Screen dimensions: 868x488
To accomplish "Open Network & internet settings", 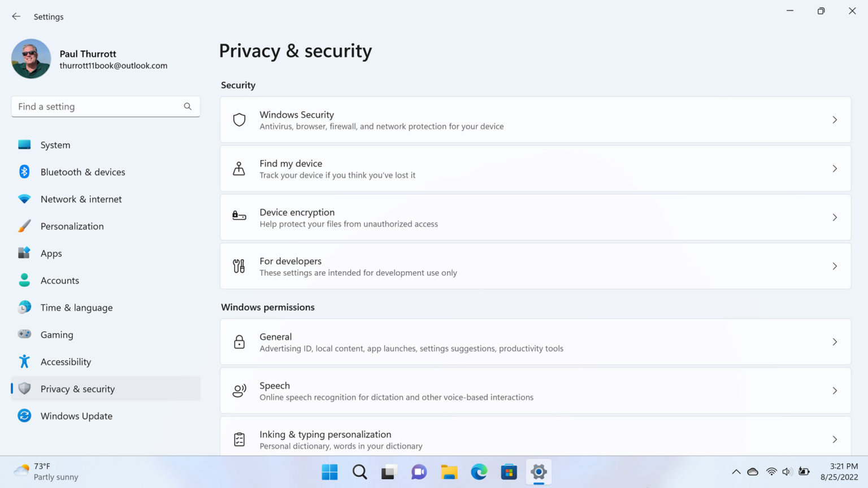I will (81, 199).
